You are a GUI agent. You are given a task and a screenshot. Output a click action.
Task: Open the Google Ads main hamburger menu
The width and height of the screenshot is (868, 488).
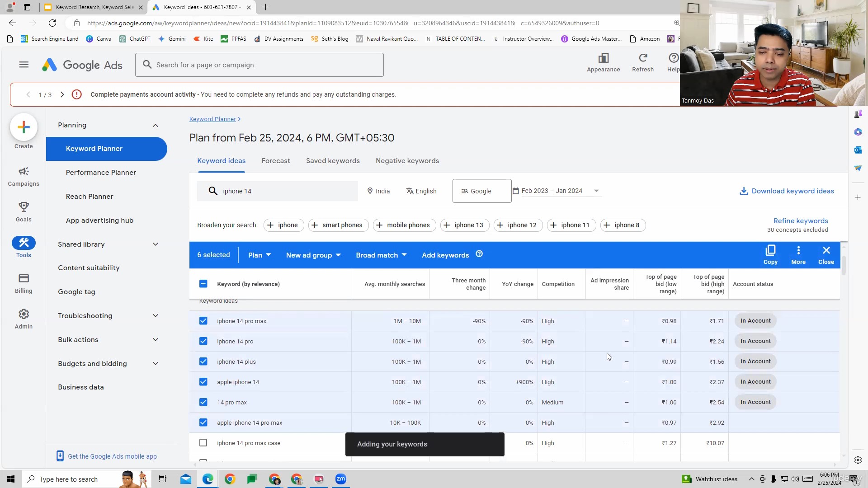24,65
